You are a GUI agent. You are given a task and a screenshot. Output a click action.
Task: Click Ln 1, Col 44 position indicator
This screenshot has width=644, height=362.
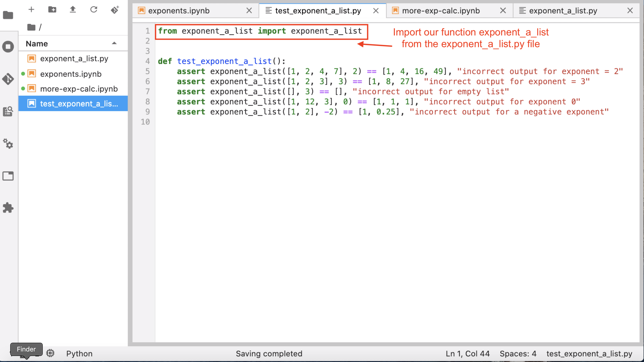[x=467, y=354]
